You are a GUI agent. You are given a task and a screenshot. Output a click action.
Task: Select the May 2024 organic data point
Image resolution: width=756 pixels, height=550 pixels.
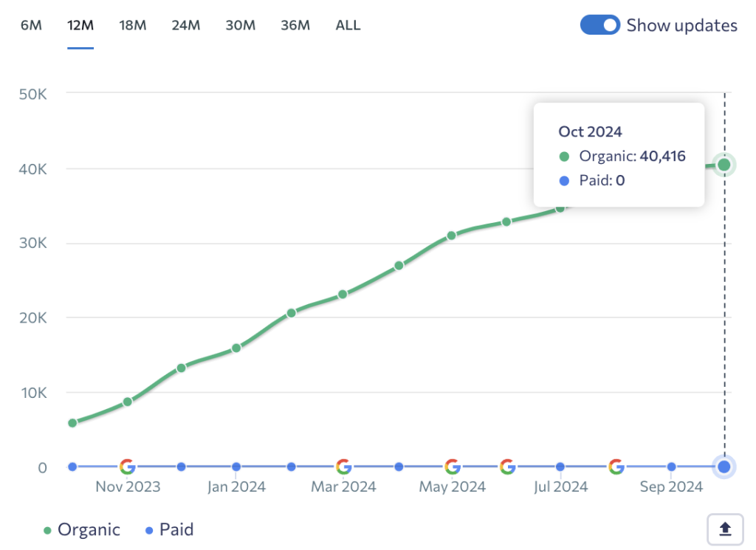coord(452,236)
